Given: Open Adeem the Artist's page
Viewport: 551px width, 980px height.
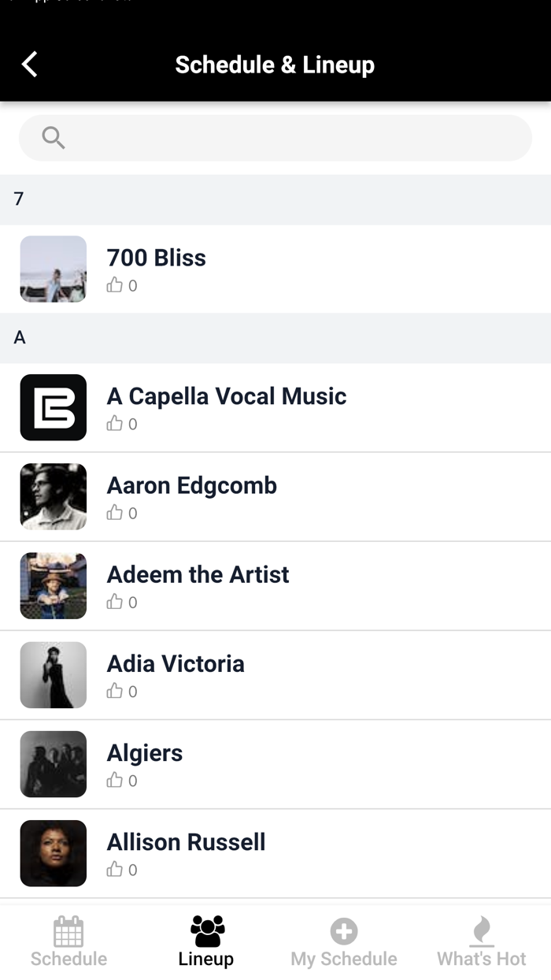Looking at the screenshot, I should point(198,575).
